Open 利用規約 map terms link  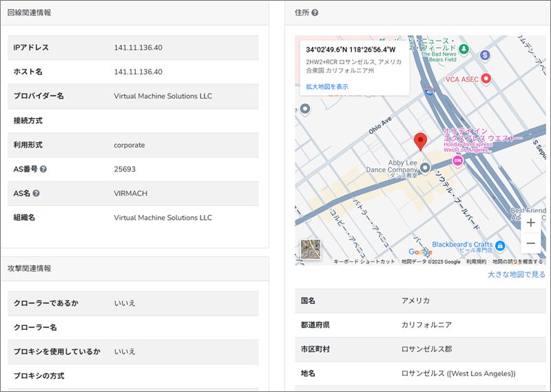click(x=476, y=262)
